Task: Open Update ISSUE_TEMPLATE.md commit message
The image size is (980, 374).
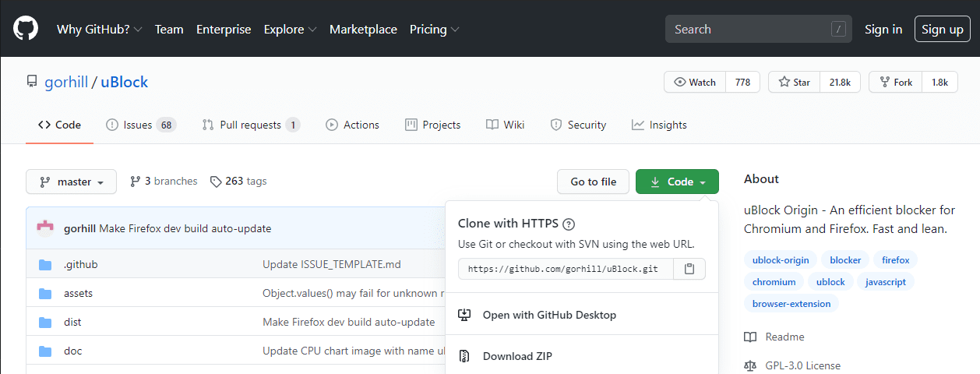Action: [x=332, y=264]
